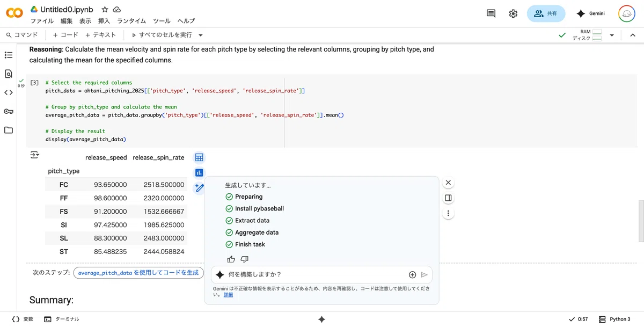
Task: Open the resource connection dropdown arrow
Action: [611, 35]
